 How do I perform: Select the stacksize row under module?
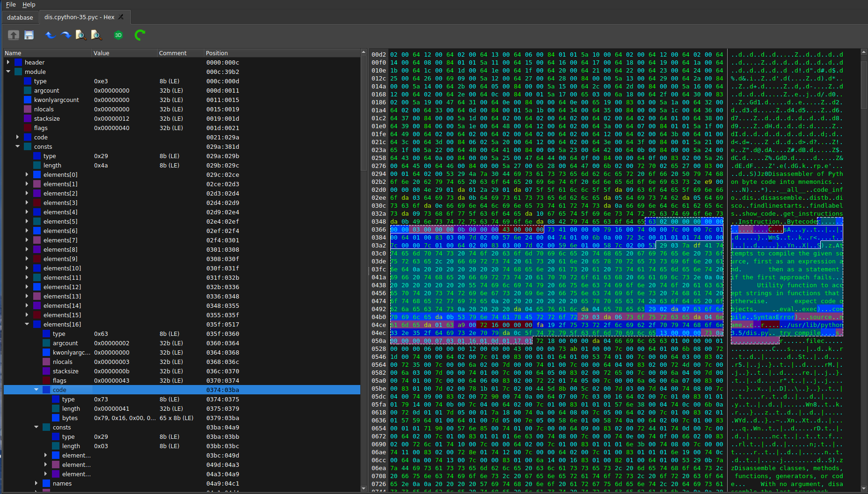tap(47, 118)
